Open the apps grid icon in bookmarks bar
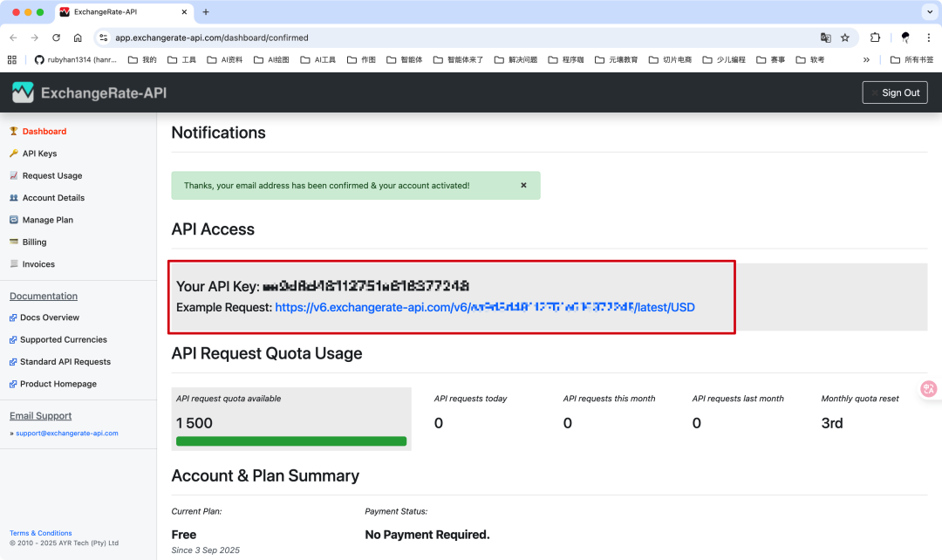This screenshot has width=942, height=560. point(12,59)
